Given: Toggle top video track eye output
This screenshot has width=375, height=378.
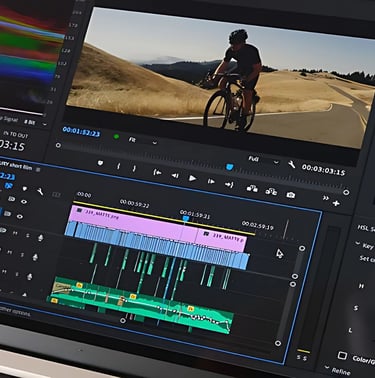Looking at the screenshot, I should point(24,202).
